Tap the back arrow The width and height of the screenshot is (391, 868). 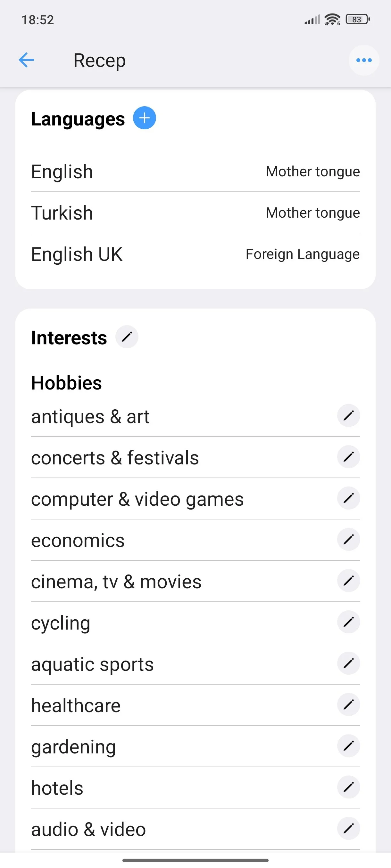click(x=26, y=60)
